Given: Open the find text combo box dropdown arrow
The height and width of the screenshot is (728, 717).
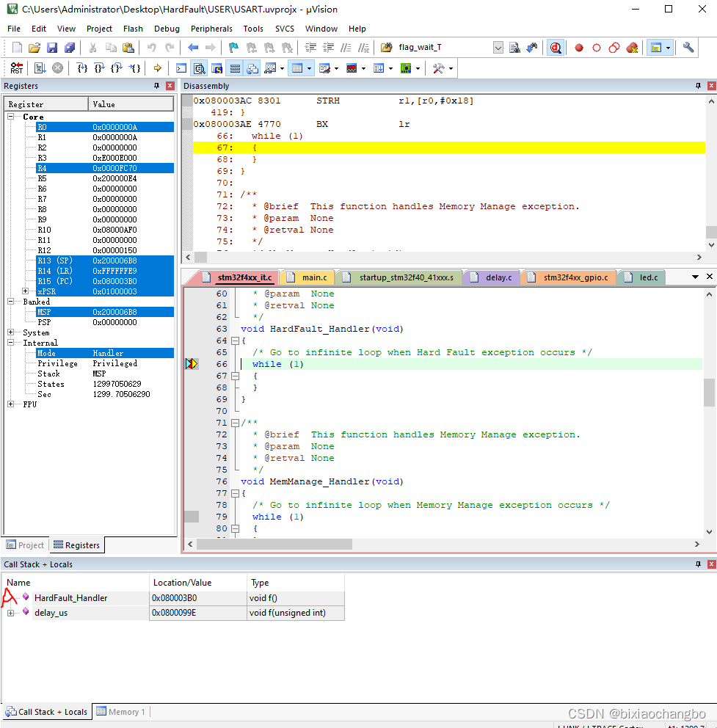Looking at the screenshot, I should [498, 48].
